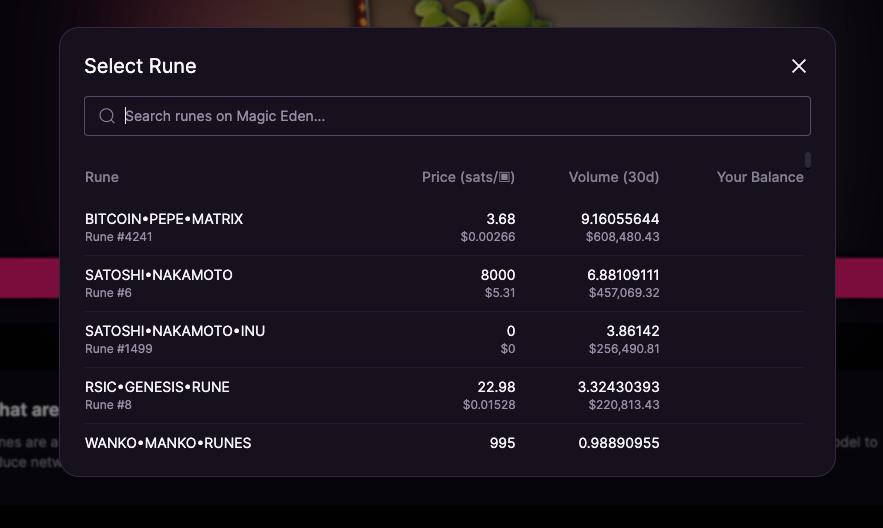The image size is (883, 528).
Task: Close the Select Rune dialog
Action: [799, 66]
